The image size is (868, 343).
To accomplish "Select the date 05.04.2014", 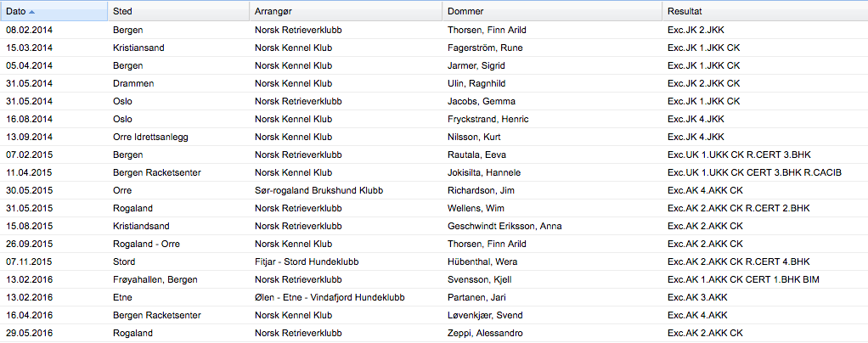I will coord(30,66).
